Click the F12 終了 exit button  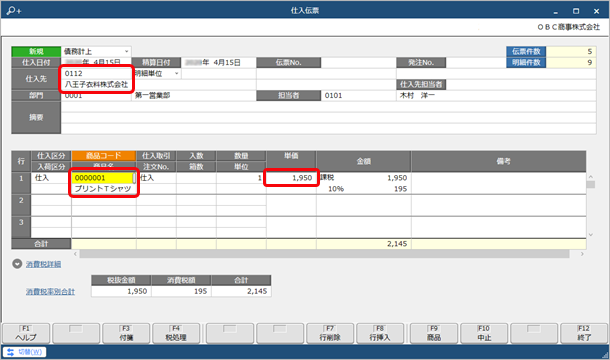[584, 334]
